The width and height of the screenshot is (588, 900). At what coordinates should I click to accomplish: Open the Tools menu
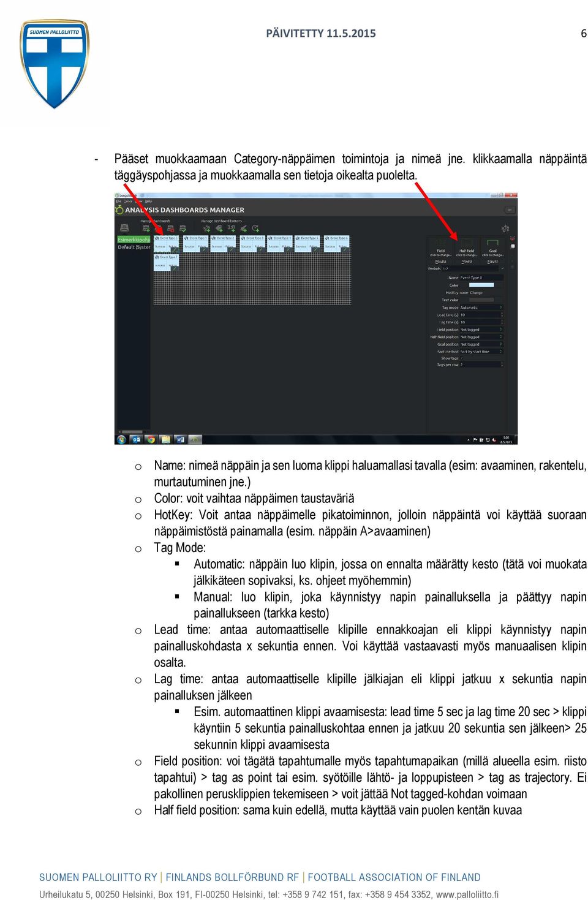pyautogui.click(x=128, y=202)
